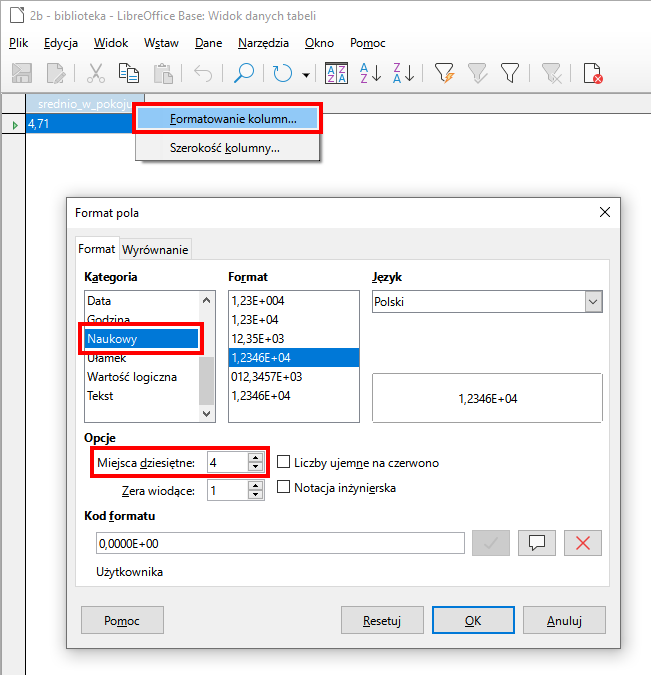Click the Edit data pencil icon

point(56,73)
